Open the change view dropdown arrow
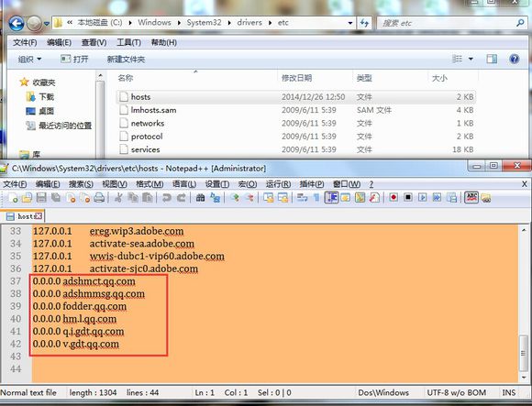The image size is (532, 406). [471, 59]
